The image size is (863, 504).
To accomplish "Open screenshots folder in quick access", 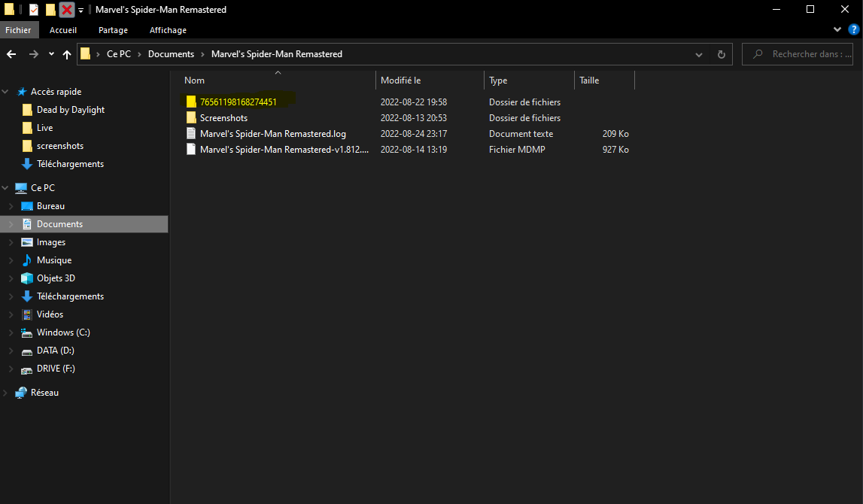I will (x=60, y=146).
